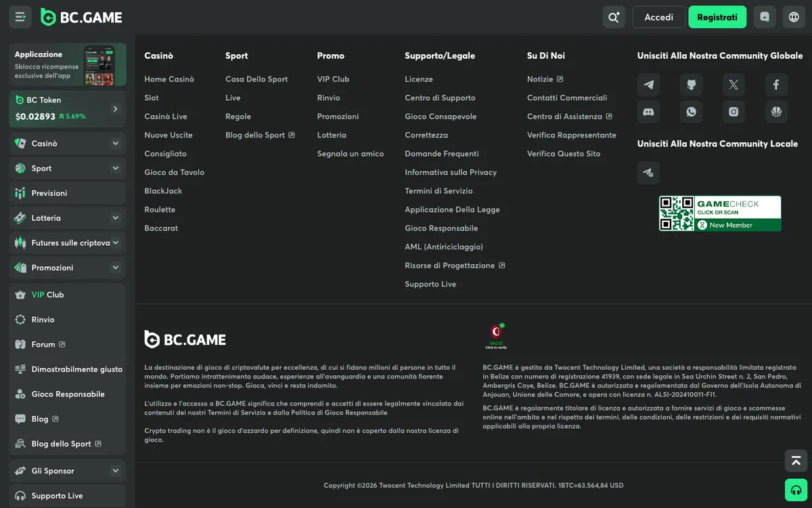
Task: Open the Slot footer link
Action: point(152,98)
